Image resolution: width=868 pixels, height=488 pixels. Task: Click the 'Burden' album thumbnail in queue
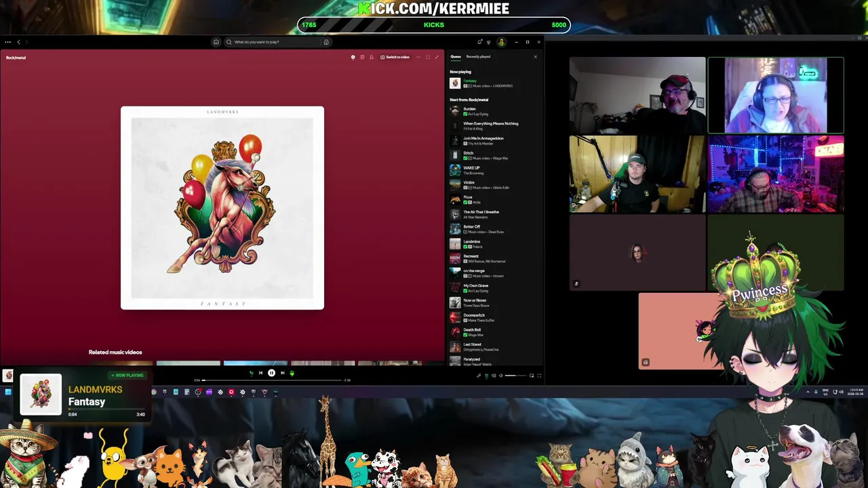click(x=455, y=111)
